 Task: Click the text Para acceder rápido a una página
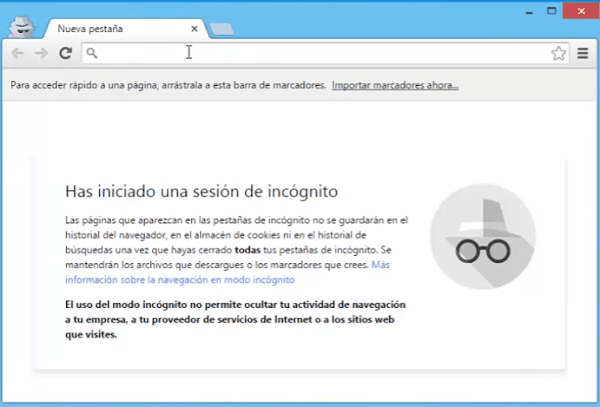[x=168, y=85]
